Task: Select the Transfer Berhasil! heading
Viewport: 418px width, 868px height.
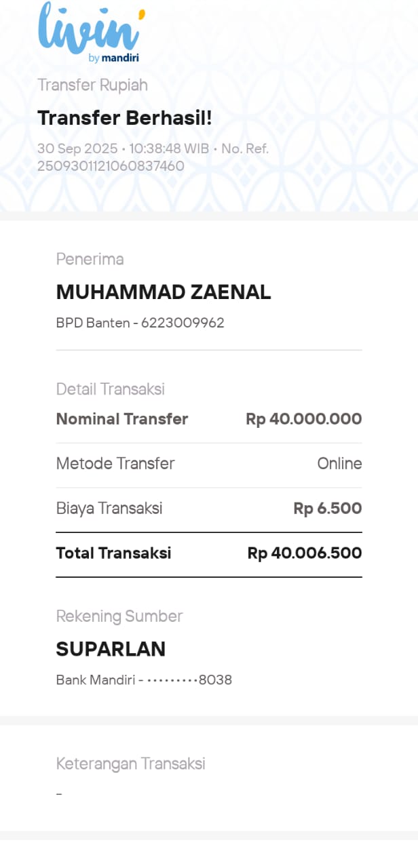Action: (x=125, y=118)
